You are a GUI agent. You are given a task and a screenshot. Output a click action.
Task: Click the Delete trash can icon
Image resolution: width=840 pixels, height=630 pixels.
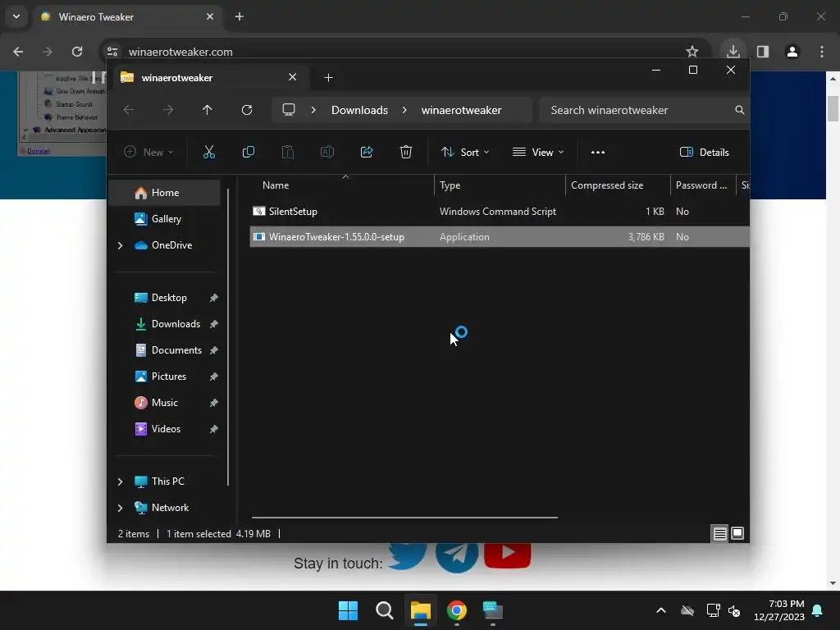406,152
